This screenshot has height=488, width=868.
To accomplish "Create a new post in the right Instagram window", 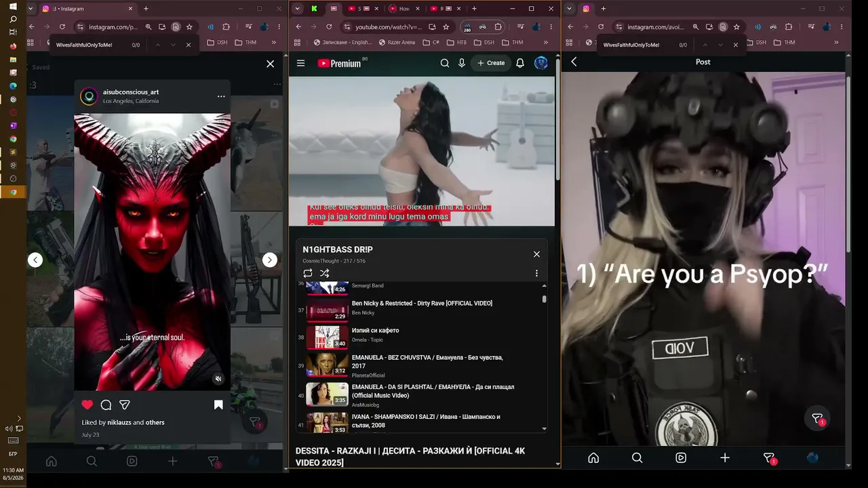I will click(725, 457).
